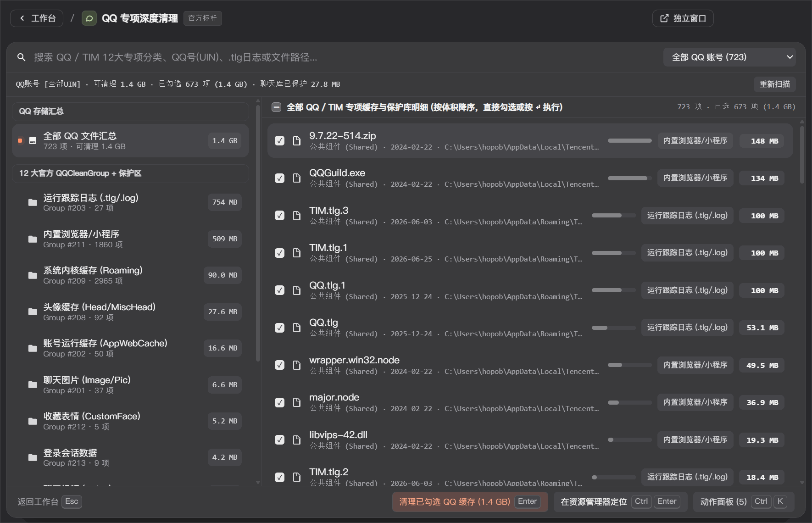The image size is (812, 523).
Task: Click the QQ deep-clean app icon in breadcrumb
Action: [x=89, y=18]
